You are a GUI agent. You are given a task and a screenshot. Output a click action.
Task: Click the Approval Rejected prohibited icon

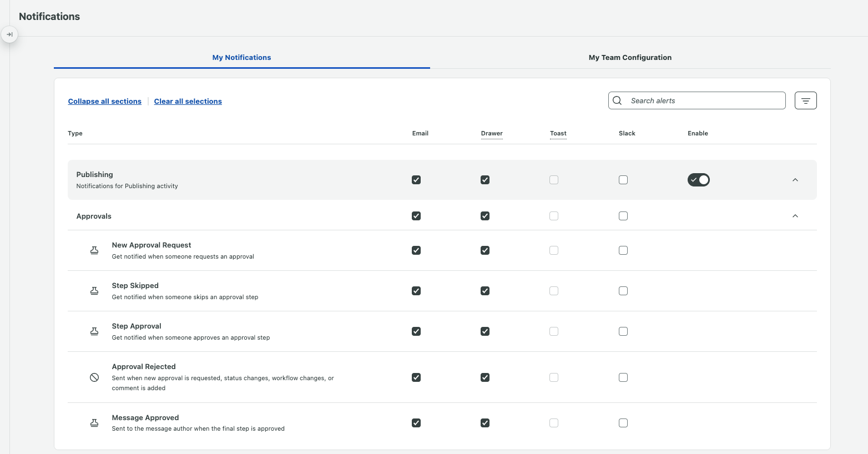(94, 377)
